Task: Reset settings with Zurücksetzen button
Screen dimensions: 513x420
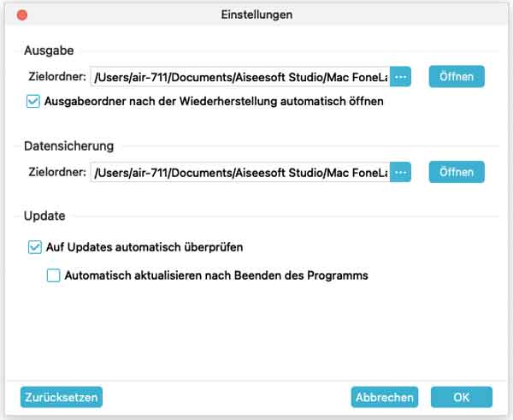Action: 62,397
